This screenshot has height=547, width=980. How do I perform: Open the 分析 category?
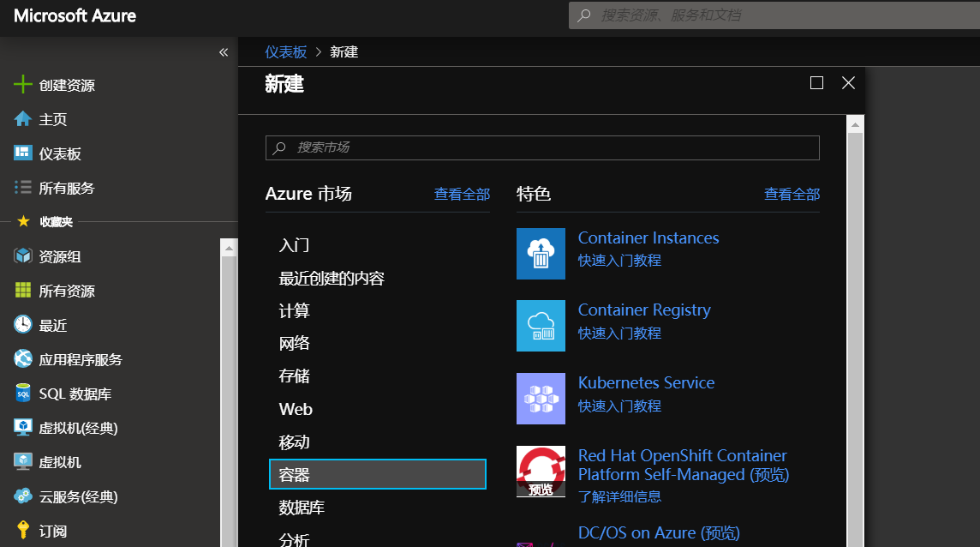(294, 539)
